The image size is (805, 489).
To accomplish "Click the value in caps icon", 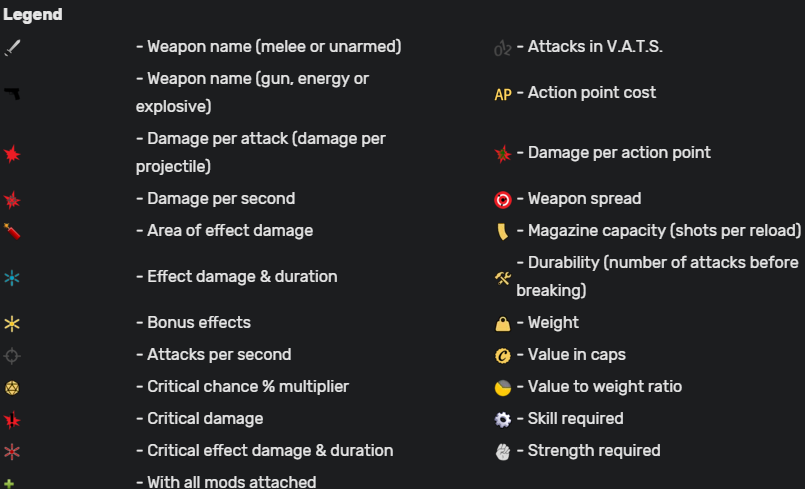I will [x=503, y=355].
